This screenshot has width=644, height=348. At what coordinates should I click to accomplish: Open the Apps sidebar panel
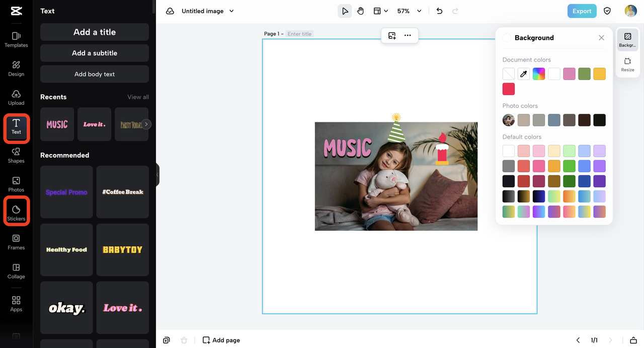(16, 304)
